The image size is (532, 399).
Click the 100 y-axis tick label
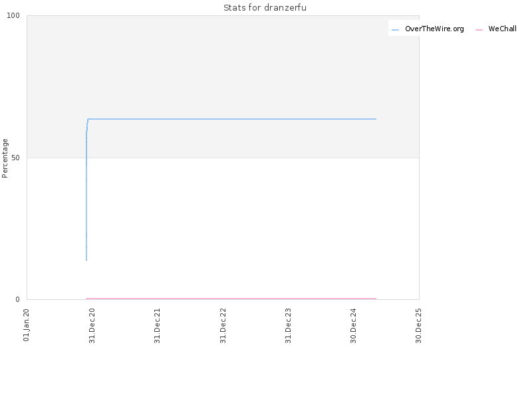point(13,15)
